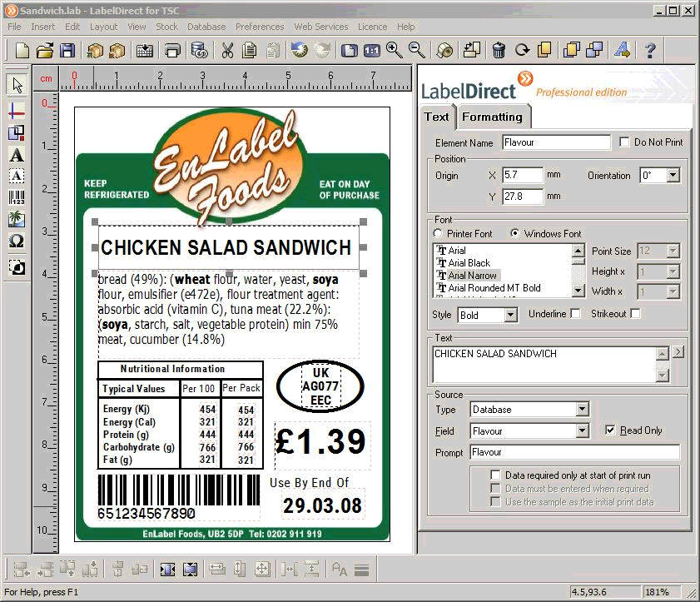Click the Help question mark icon
The width and height of the screenshot is (700, 602).
coord(650,50)
